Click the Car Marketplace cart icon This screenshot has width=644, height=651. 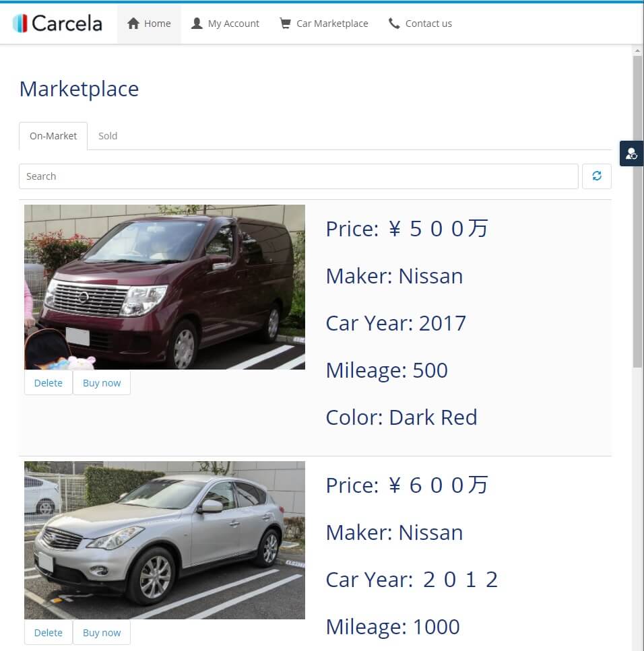pos(285,24)
